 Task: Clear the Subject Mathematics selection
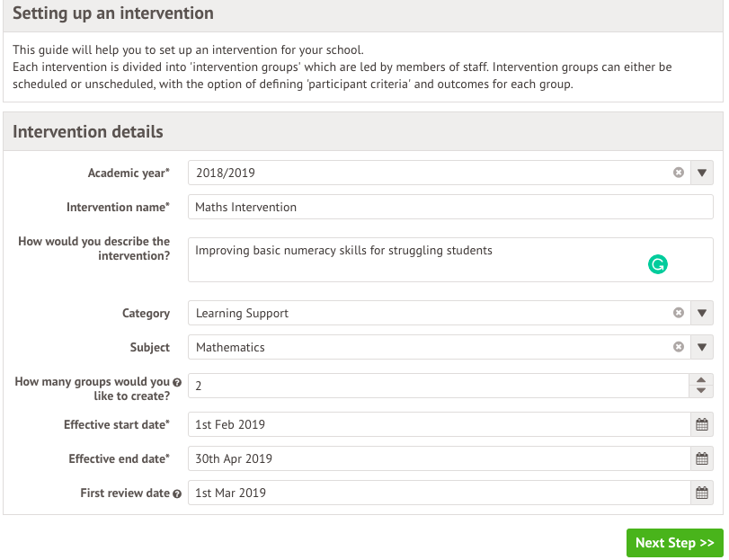(679, 347)
